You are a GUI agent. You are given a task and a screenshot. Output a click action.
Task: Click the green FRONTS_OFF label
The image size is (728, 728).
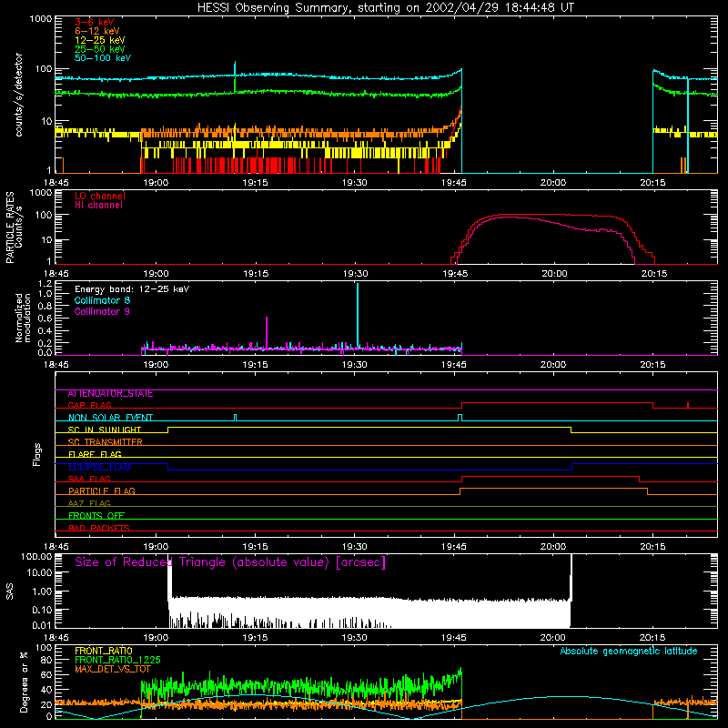pyautogui.click(x=96, y=516)
